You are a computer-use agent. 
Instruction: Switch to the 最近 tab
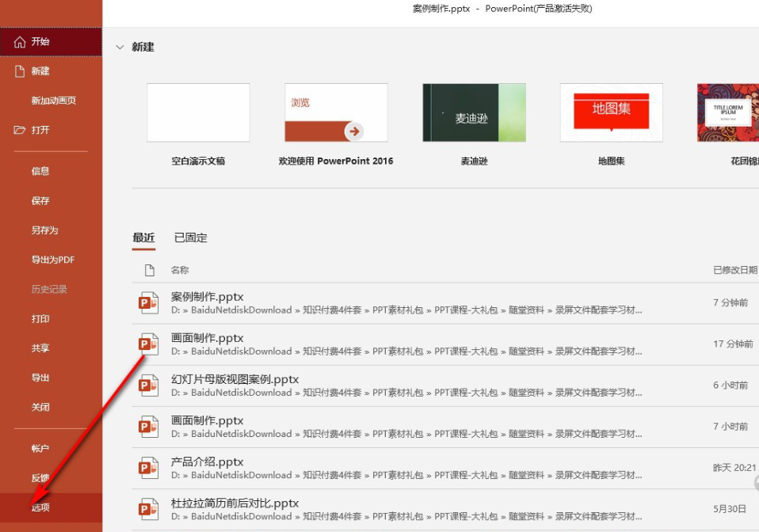tap(143, 238)
